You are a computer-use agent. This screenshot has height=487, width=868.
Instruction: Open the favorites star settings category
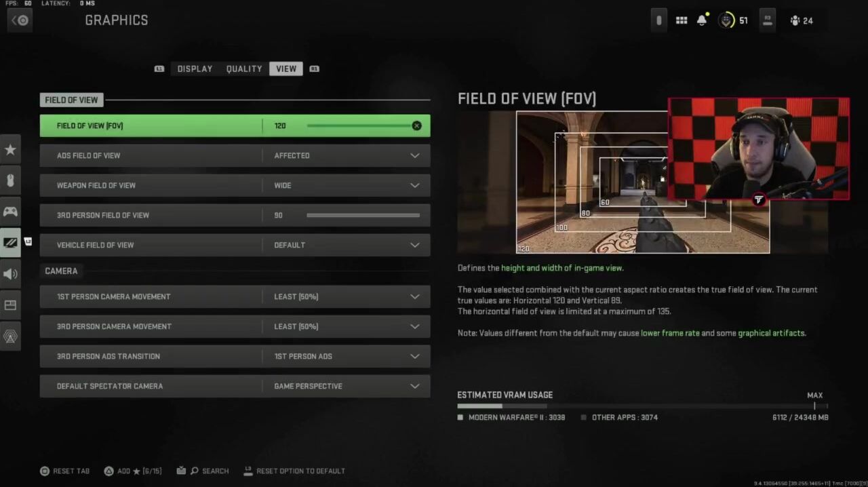tap(10, 150)
